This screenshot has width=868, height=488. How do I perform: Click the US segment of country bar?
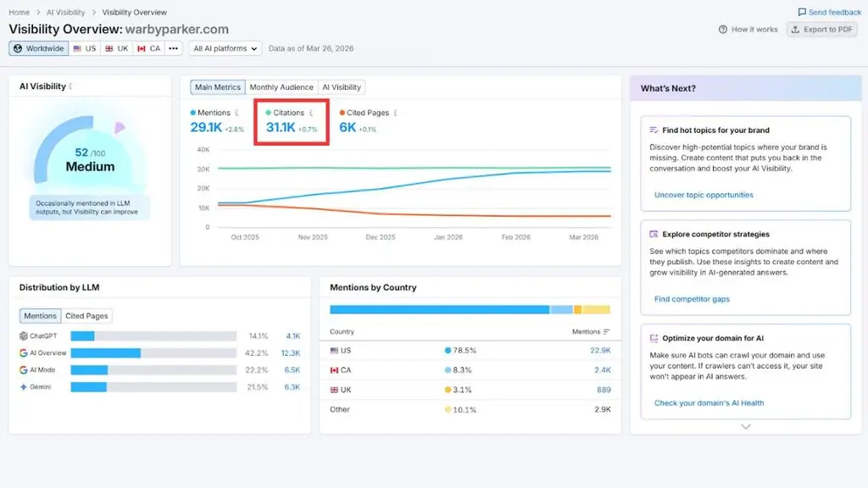coord(440,309)
